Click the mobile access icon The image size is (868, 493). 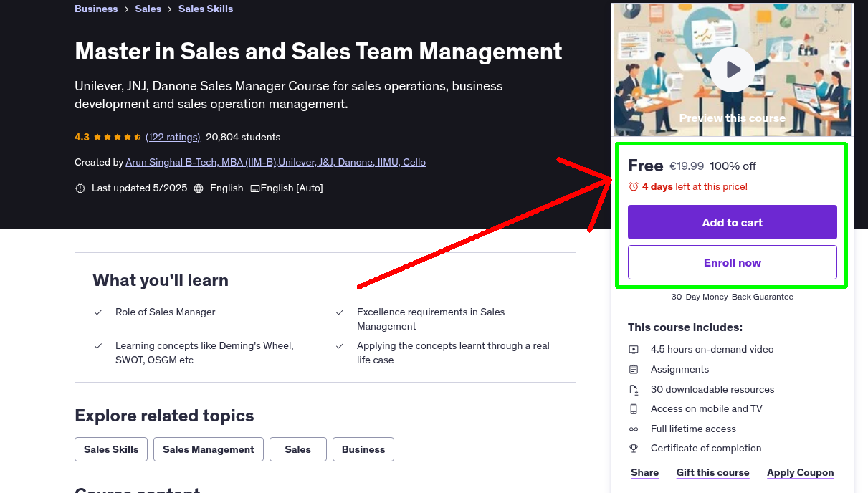634,409
